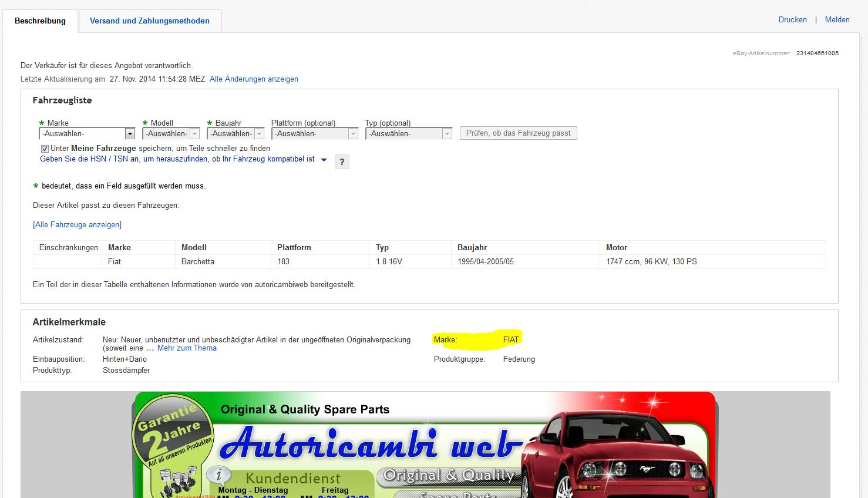The image size is (868, 498).
Task: Click the Kundendienst info icon in banner
Action: (x=219, y=476)
